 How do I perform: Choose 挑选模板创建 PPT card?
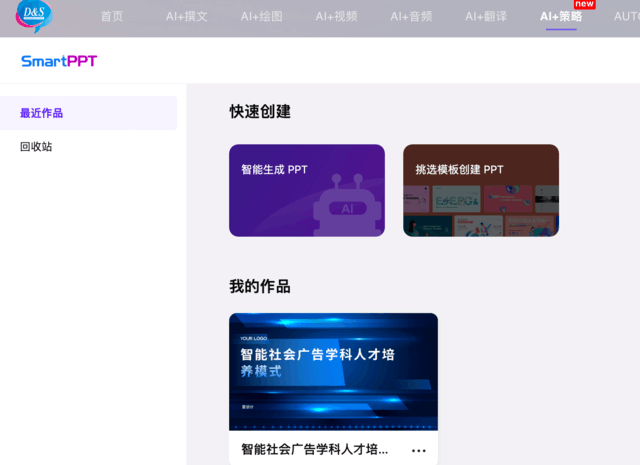(481, 190)
